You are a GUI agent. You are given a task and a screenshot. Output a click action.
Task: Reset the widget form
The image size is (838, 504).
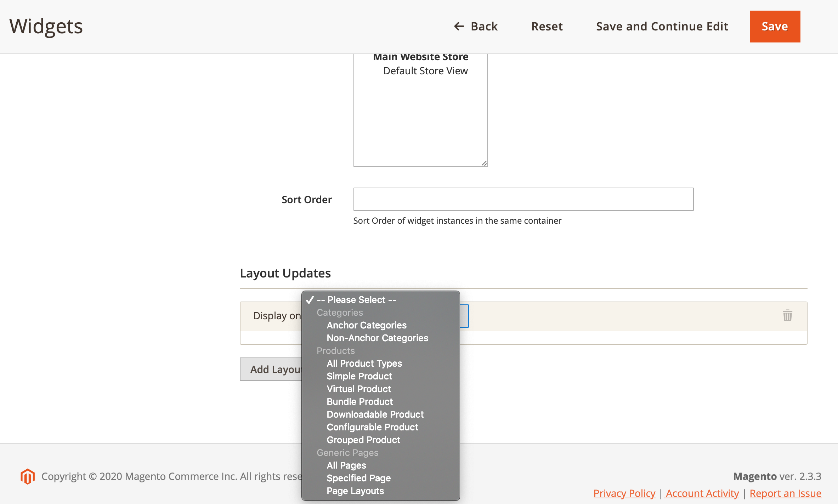(x=547, y=27)
